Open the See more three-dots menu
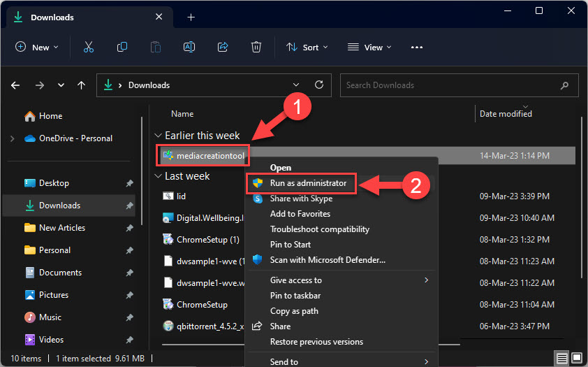The image size is (588, 367). tap(417, 48)
